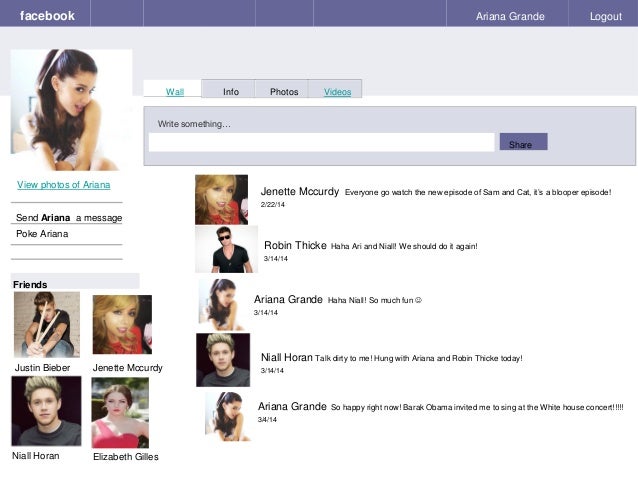Click the White house concert post text
The height and width of the screenshot is (479, 638).
(477, 407)
